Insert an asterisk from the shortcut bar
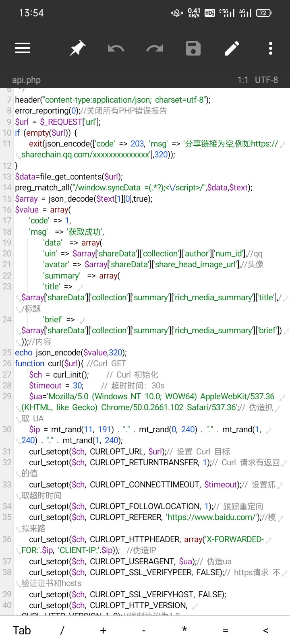This screenshot has height=644, width=290. tap(184, 630)
